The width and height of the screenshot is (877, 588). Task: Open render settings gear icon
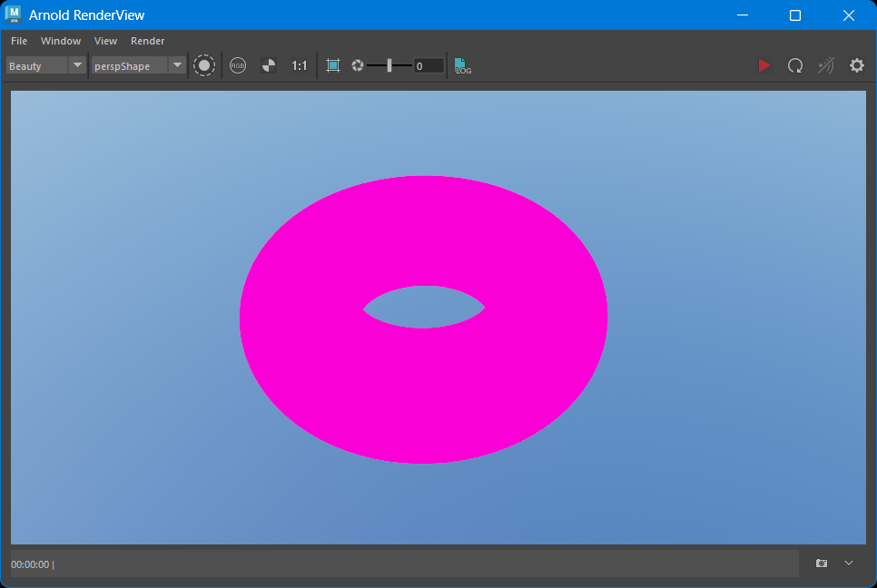tap(857, 65)
